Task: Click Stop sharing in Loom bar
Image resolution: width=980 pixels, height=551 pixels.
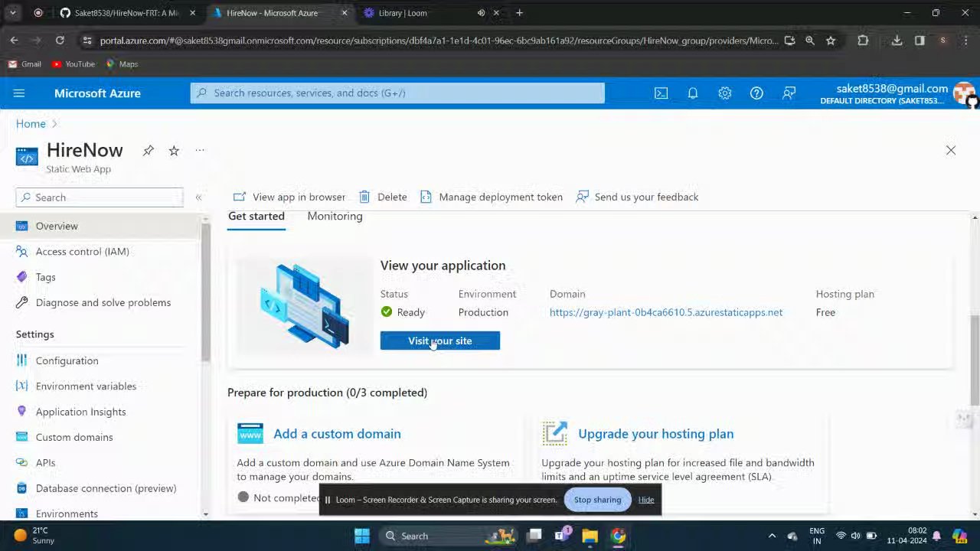Action: tap(598, 500)
